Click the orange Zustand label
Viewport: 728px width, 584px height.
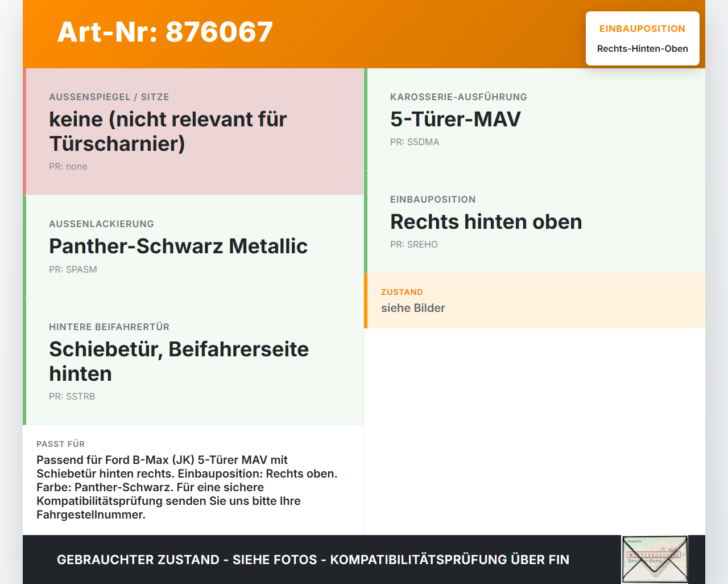click(x=402, y=292)
